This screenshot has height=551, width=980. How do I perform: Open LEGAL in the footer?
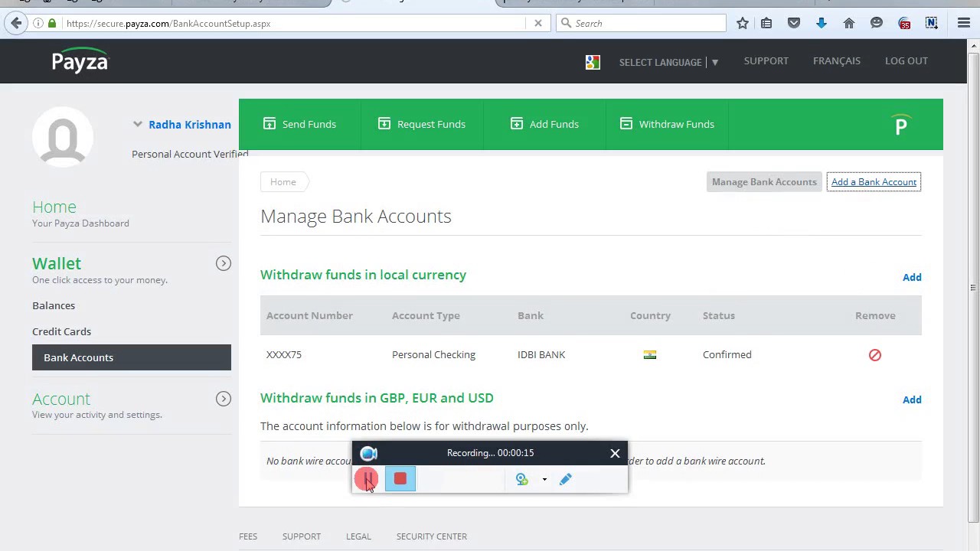tap(358, 536)
